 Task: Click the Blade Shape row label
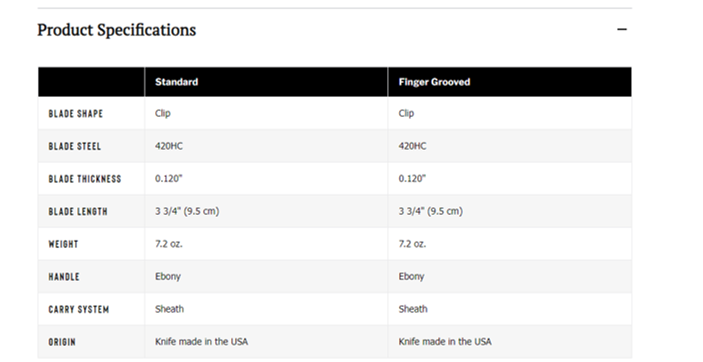tap(76, 113)
